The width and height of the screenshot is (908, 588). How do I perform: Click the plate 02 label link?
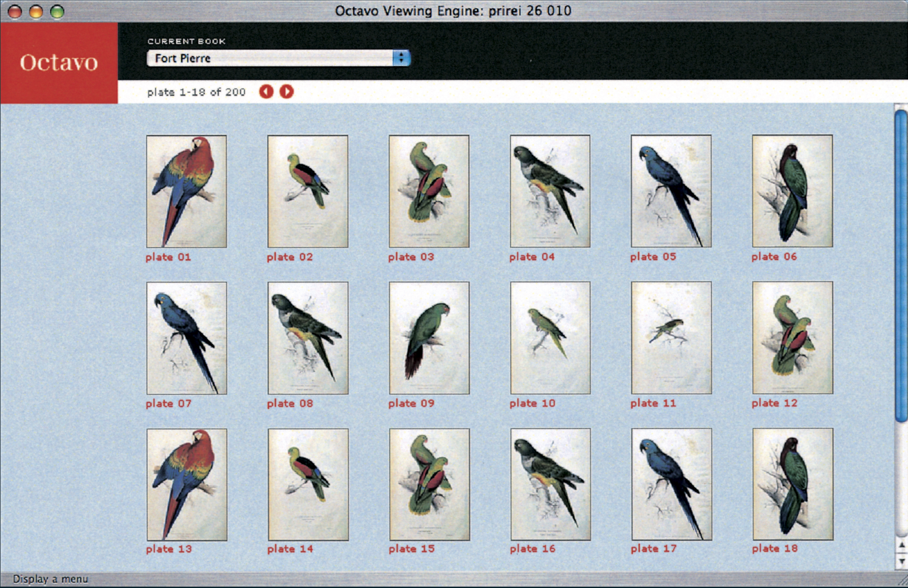(290, 257)
